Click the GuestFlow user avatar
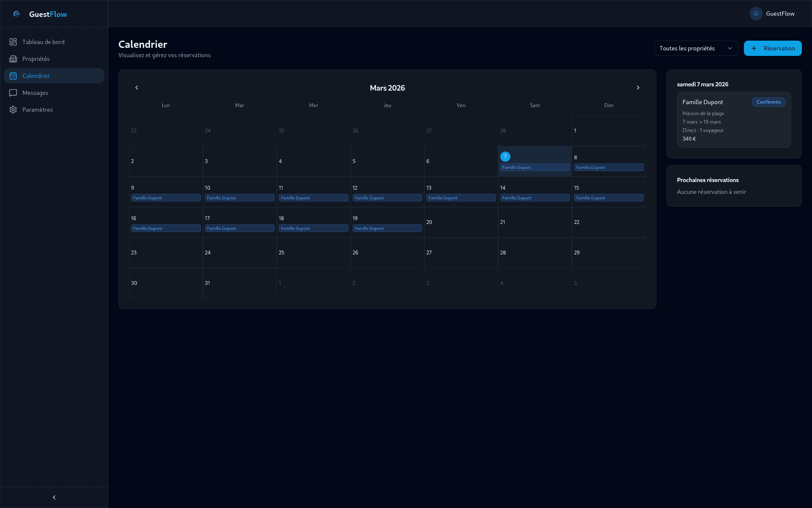The height and width of the screenshot is (508, 812). (x=756, y=14)
